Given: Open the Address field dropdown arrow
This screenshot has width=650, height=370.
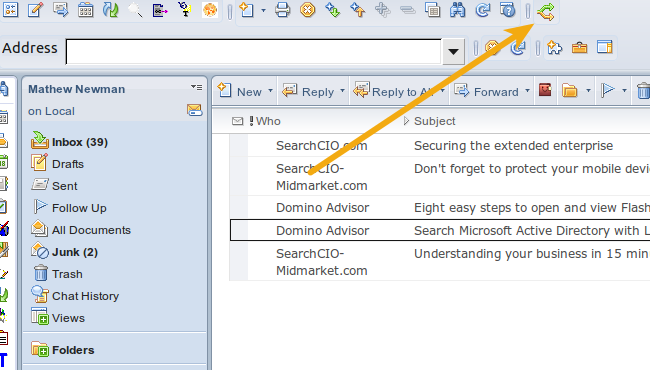Looking at the screenshot, I should [453, 52].
